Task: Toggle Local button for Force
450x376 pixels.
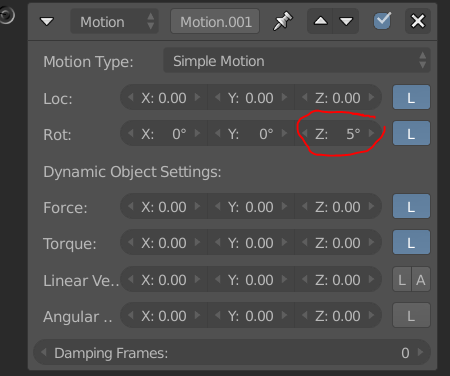Action: 411,206
